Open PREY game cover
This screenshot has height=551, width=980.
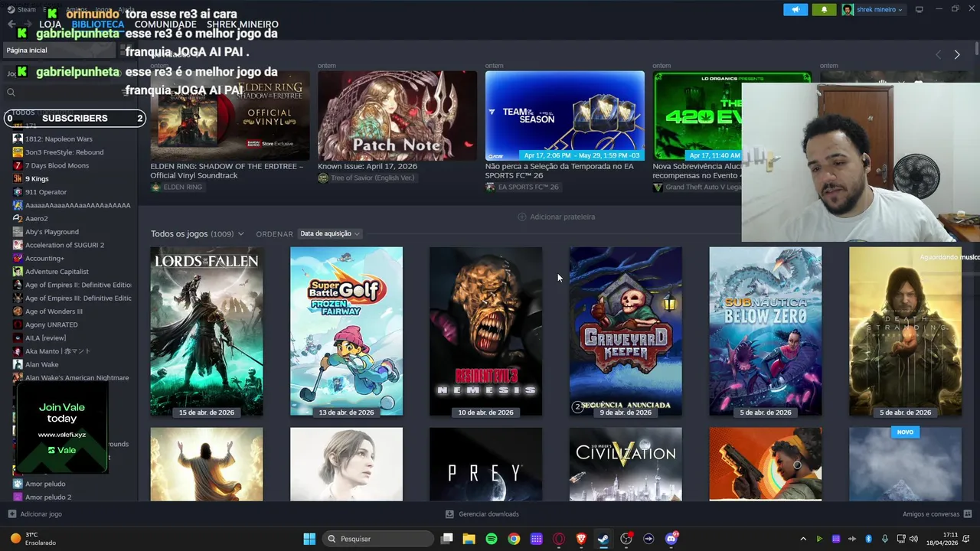(485, 465)
